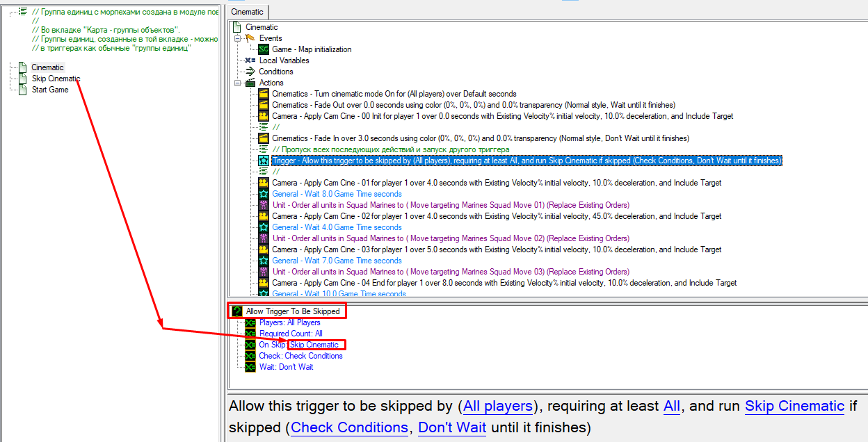Select the Skip Cinematic trigger in left list
The image size is (868, 442).
click(x=56, y=79)
